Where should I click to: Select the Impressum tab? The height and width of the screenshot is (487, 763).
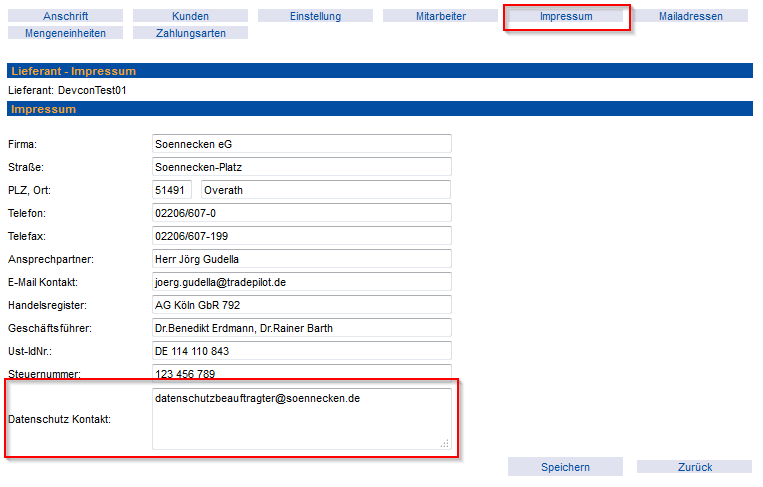pyautogui.click(x=566, y=16)
